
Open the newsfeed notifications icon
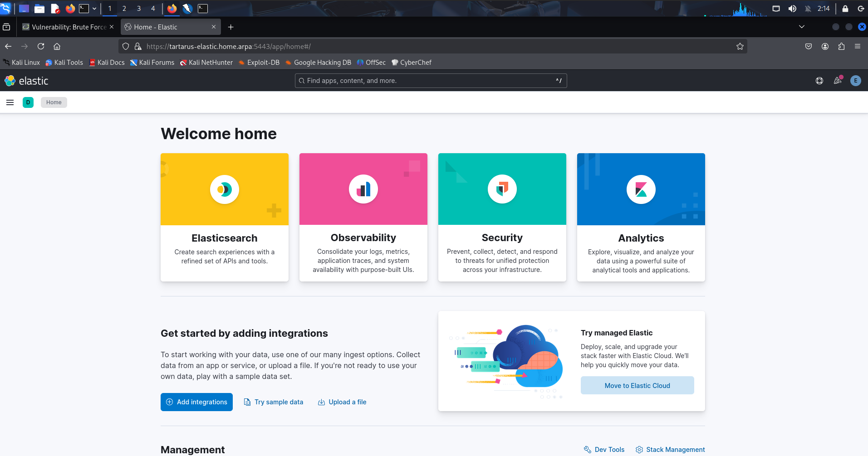pyautogui.click(x=838, y=81)
